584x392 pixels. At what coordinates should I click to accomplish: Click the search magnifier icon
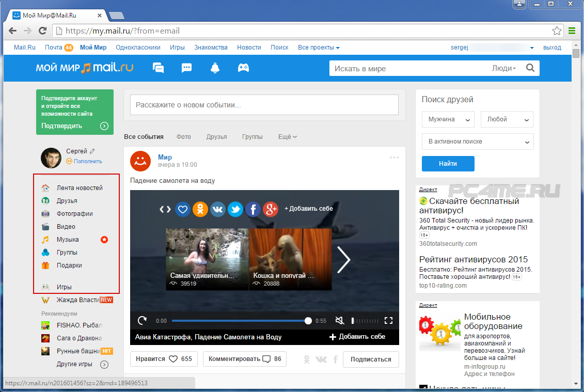point(530,68)
